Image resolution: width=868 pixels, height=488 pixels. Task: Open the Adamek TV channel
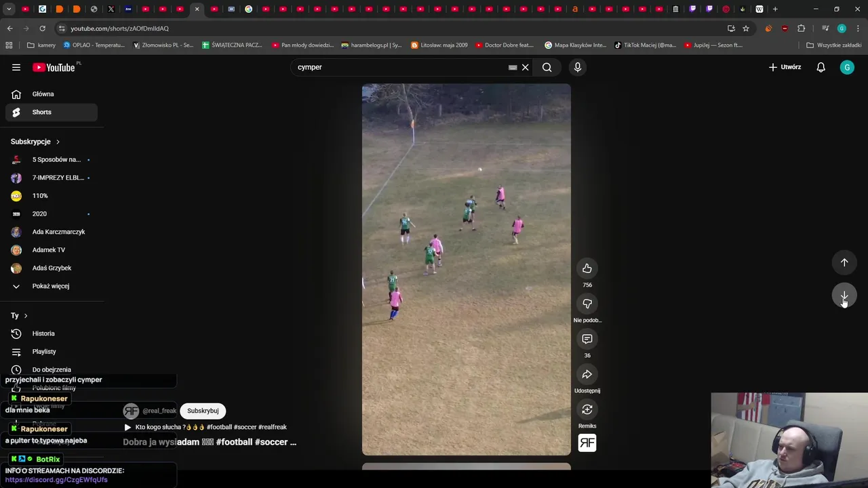click(52, 250)
